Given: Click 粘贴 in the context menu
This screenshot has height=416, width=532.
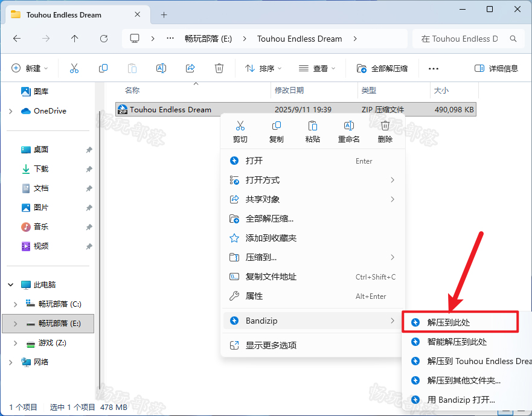Looking at the screenshot, I should point(312,132).
